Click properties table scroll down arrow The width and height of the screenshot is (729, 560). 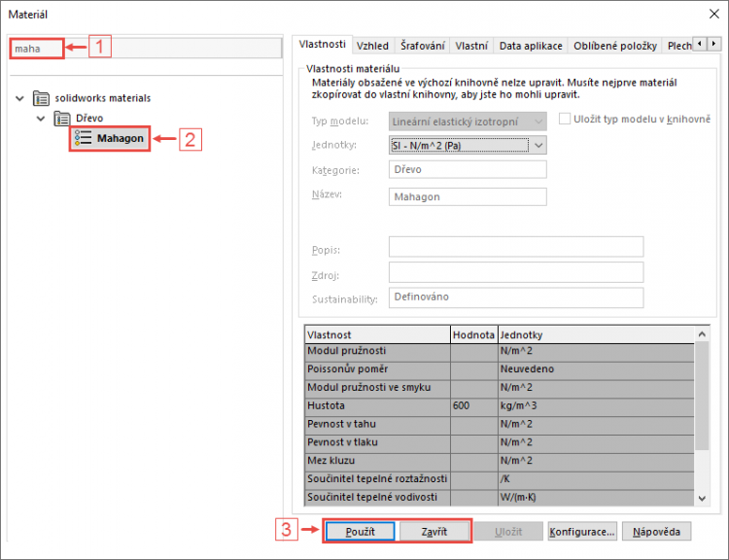(702, 498)
